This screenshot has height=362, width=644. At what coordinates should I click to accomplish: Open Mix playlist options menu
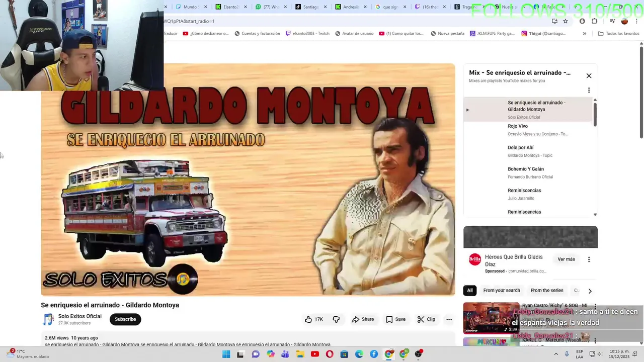point(589,90)
